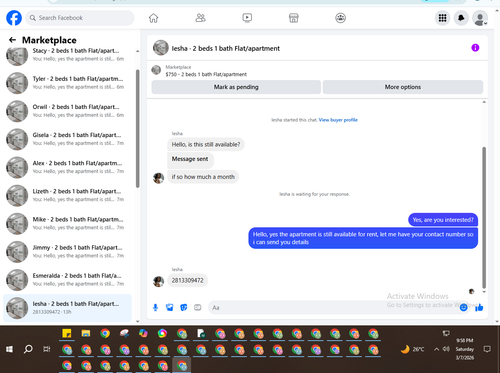Click the Search Facebook field
Viewport: 500px width, 373px height.
(80, 18)
